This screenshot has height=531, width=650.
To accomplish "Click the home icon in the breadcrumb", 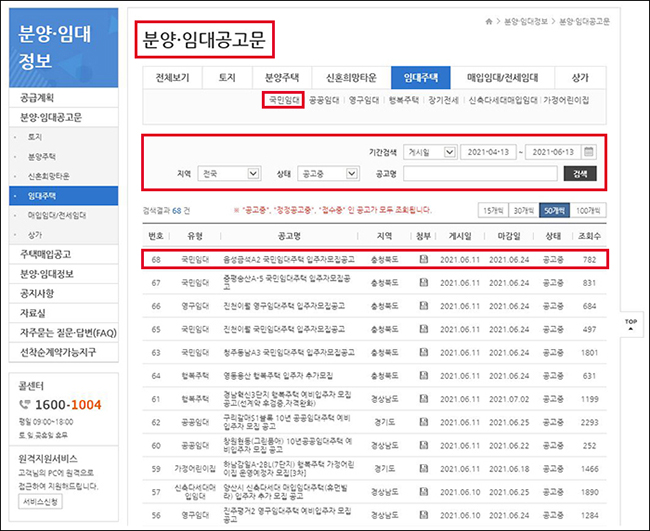I will tap(489, 22).
